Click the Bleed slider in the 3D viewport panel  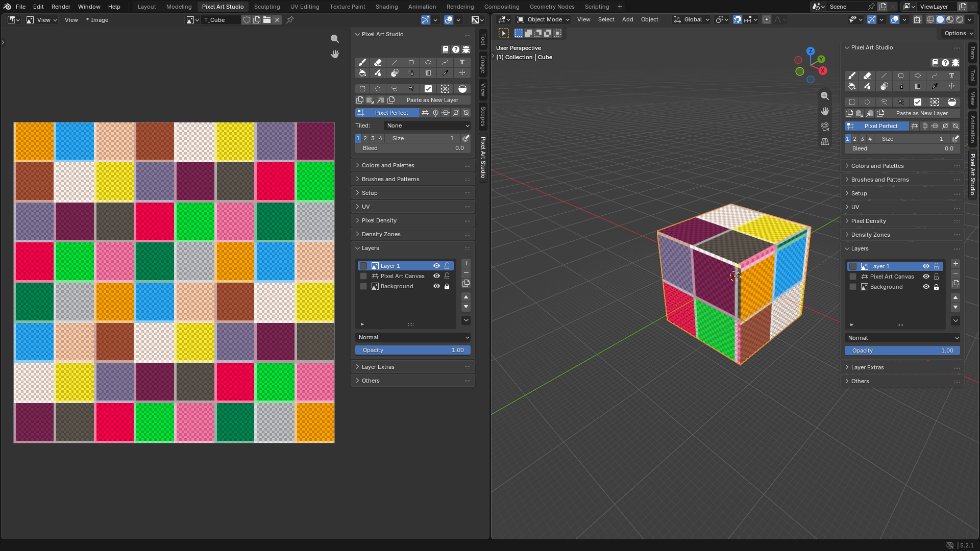[902, 148]
